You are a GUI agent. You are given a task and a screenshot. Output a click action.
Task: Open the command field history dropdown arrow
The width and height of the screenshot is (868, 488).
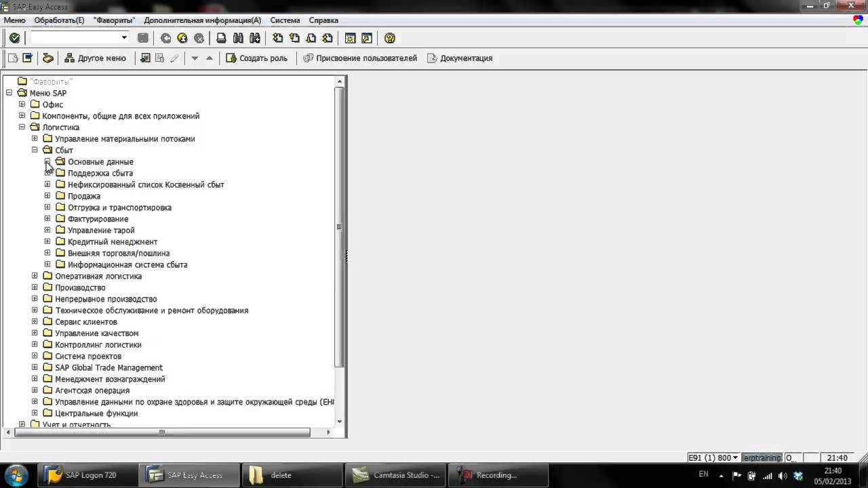point(124,38)
